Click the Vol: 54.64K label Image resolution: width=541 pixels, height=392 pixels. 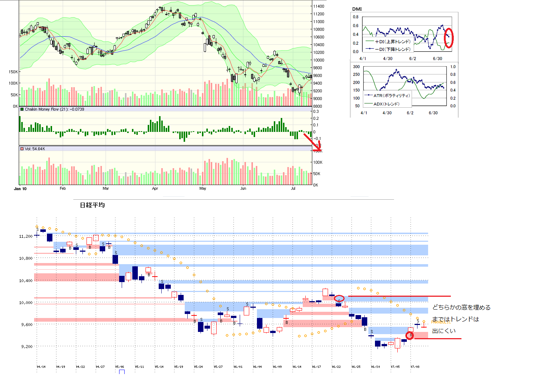tap(35, 149)
